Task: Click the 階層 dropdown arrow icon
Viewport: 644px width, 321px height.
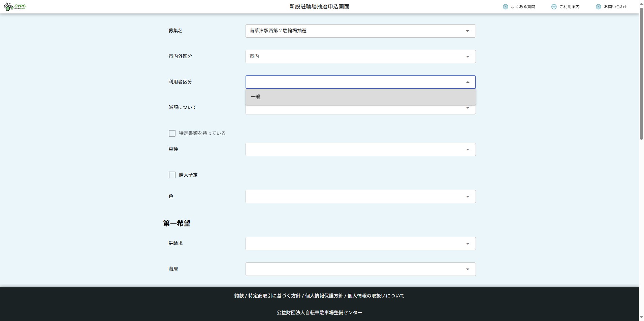Action: 468,269
